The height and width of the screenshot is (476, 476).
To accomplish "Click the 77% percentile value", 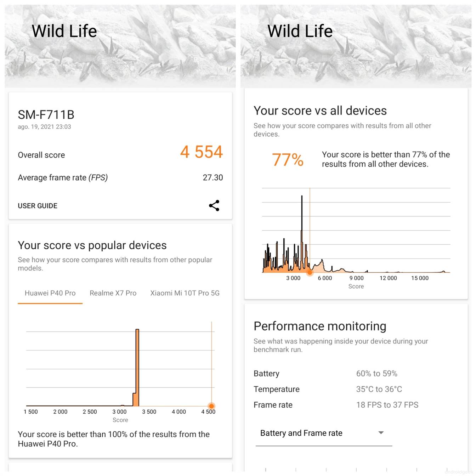I will coord(288,159).
